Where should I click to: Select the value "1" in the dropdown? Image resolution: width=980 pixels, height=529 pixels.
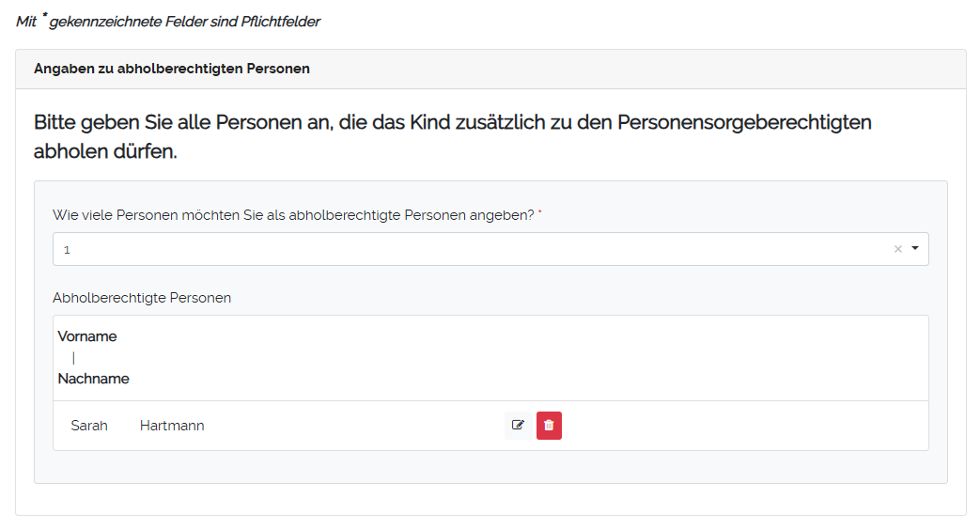[x=67, y=251]
